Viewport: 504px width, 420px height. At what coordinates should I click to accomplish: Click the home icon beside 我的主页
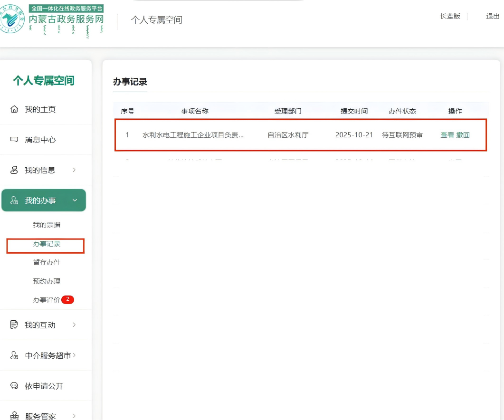coord(15,109)
